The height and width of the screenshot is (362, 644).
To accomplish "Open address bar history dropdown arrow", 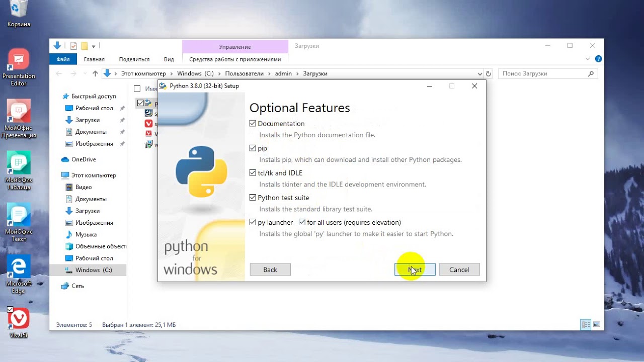I will tap(479, 73).
